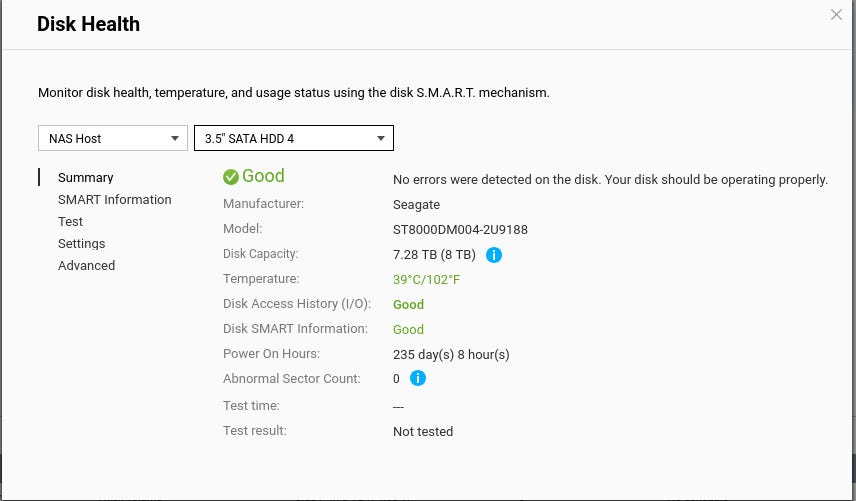Click the green checkmark Good status icon
The width and height of the screenshot is (856, 501).
click(x=231, y=177)
